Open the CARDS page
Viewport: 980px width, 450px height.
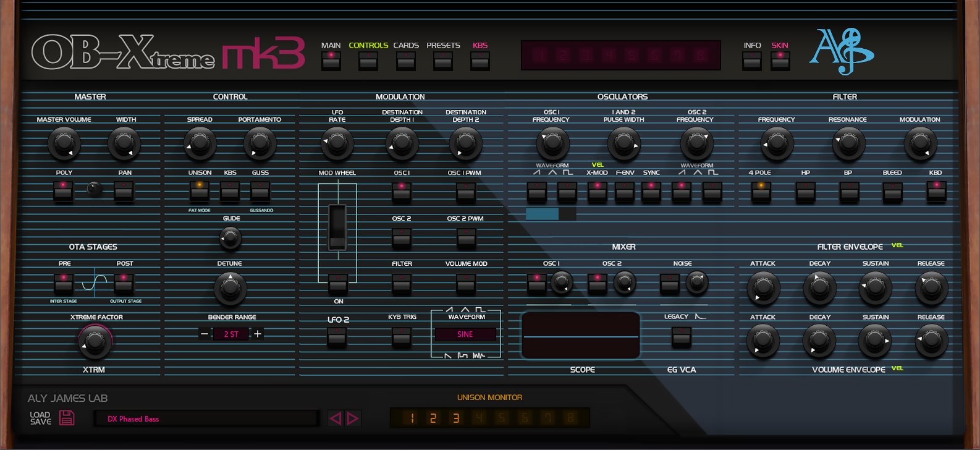click(406, 61)
